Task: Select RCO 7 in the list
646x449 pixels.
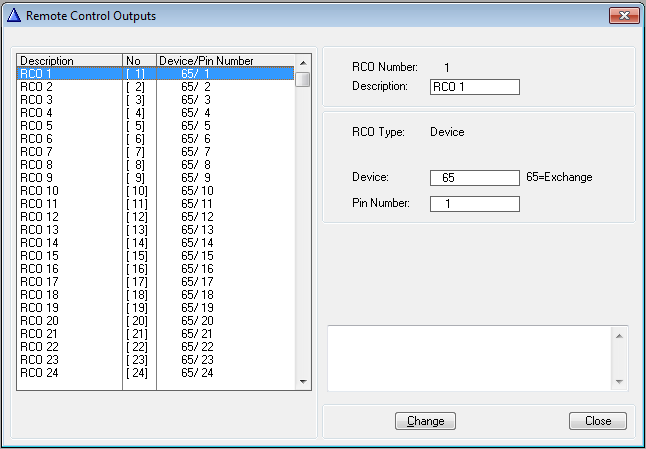Action: 156,152
